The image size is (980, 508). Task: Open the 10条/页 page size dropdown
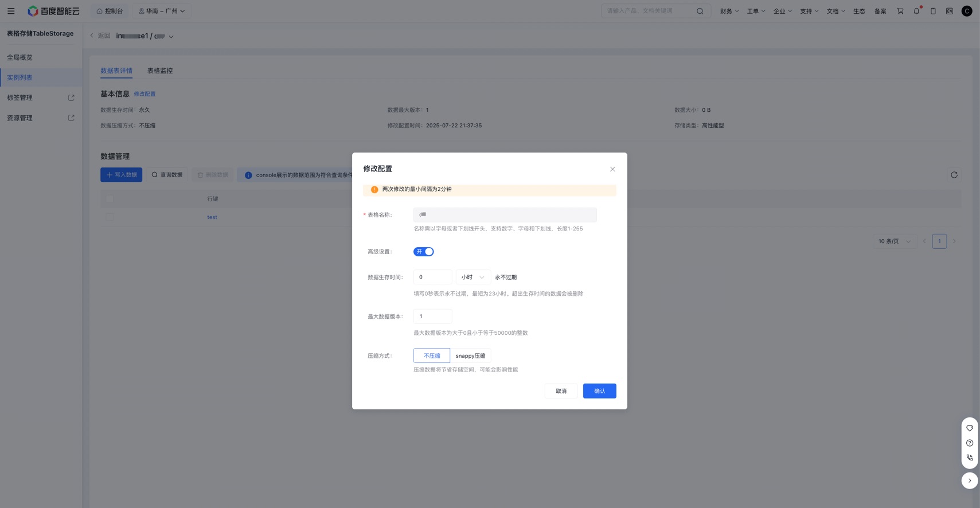pyautogui.click(x=893, y=241)
